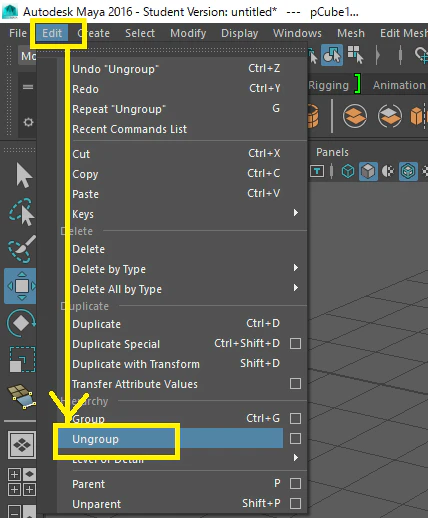The image size is (428, 518).
Task: Open Transfer Attribute Values option box
Action: click(295, 383)
